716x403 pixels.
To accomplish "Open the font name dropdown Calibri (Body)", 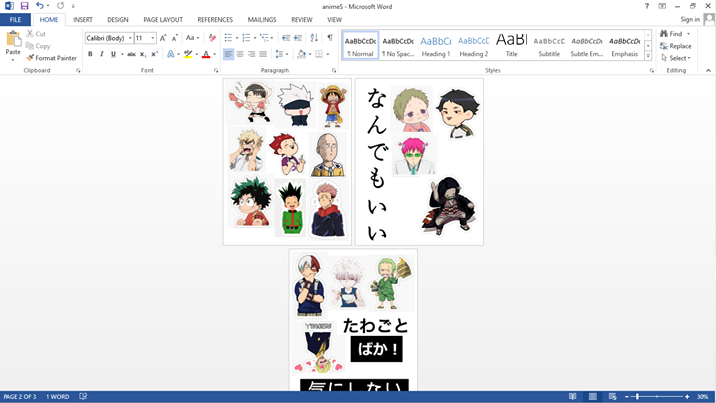I will pyautogui.click(x=130, y=38).
